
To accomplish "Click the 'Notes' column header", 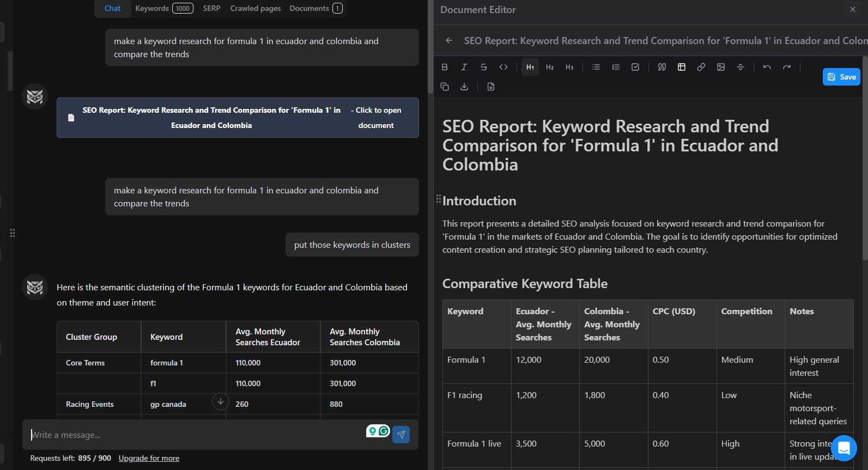I will (819, 324).
